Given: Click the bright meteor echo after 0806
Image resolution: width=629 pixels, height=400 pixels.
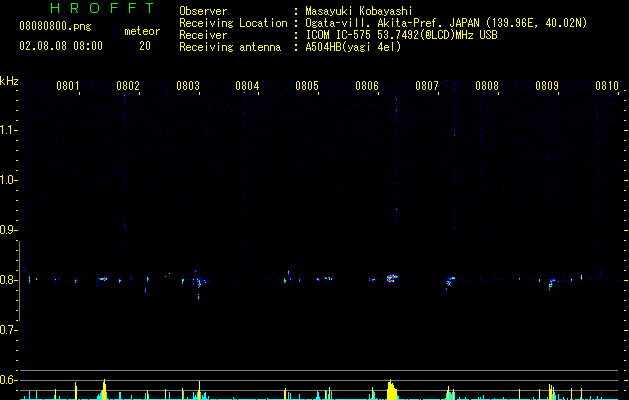Looking at the screenshot, I should (x=392, y=278).
